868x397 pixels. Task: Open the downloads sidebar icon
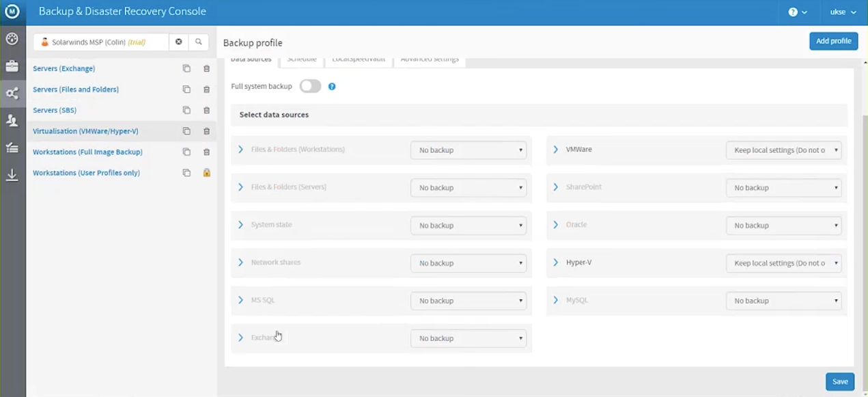point(12,176)
